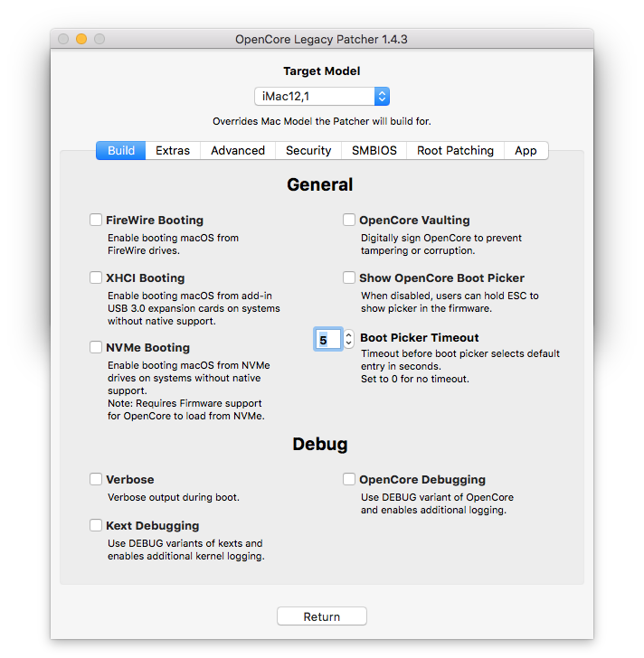Minimize the OpenCore Legacy Patcher window
This screenshot has height=658, width=644.
tap(81, 39)
